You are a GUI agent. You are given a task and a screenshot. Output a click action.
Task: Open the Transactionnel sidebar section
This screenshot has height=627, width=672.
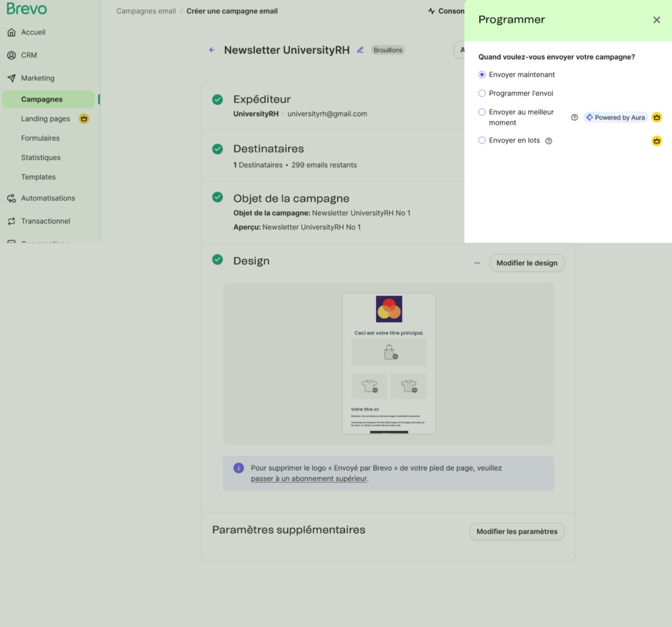point(45,221)
